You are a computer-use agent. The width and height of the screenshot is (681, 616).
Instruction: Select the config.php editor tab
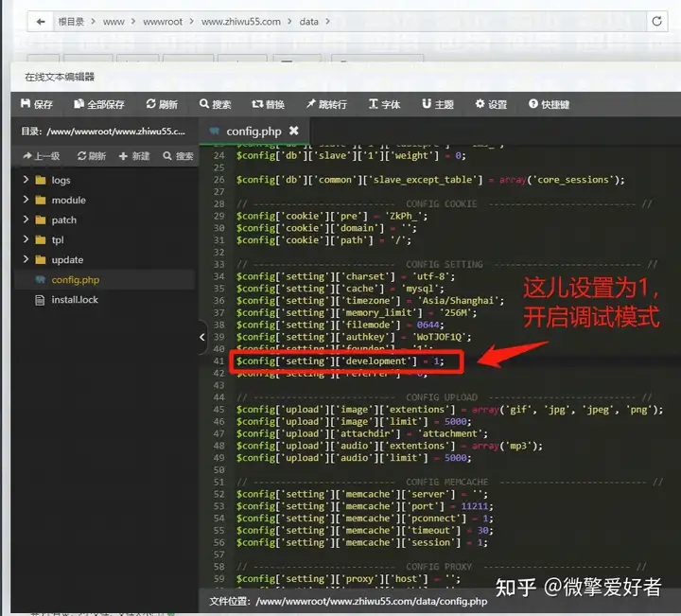tap(253, 132)
